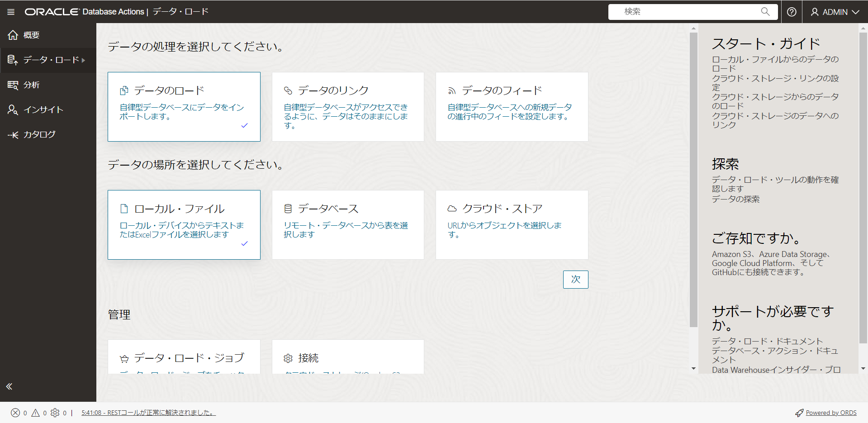This screenshot has width=868, height=423.
Task: Select the データのリンク processing option
Action: click(x=347, y=106)
